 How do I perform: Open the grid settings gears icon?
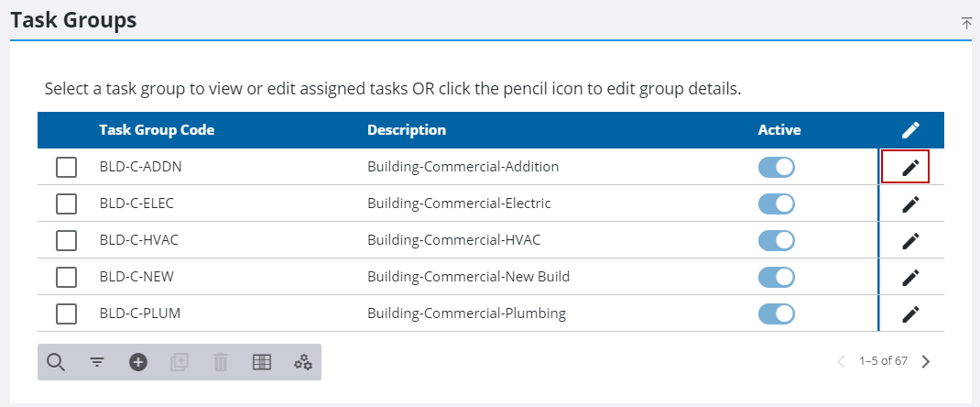pos(303,363)
